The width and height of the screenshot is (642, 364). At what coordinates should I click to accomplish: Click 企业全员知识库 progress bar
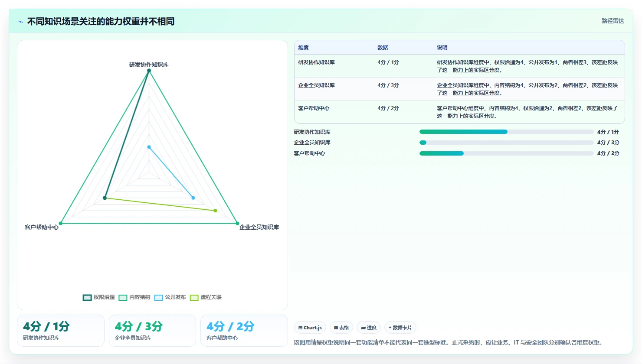coord(506,143)
